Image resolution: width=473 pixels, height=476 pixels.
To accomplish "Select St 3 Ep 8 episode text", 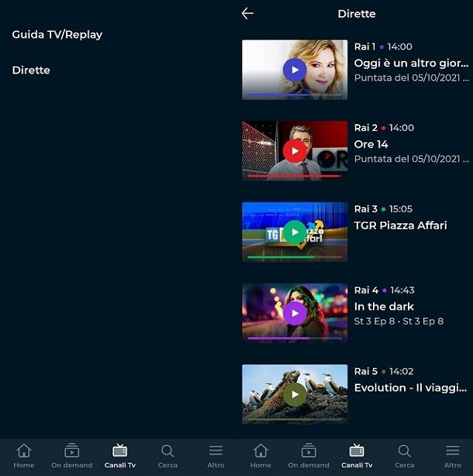I will coord(399,321).
